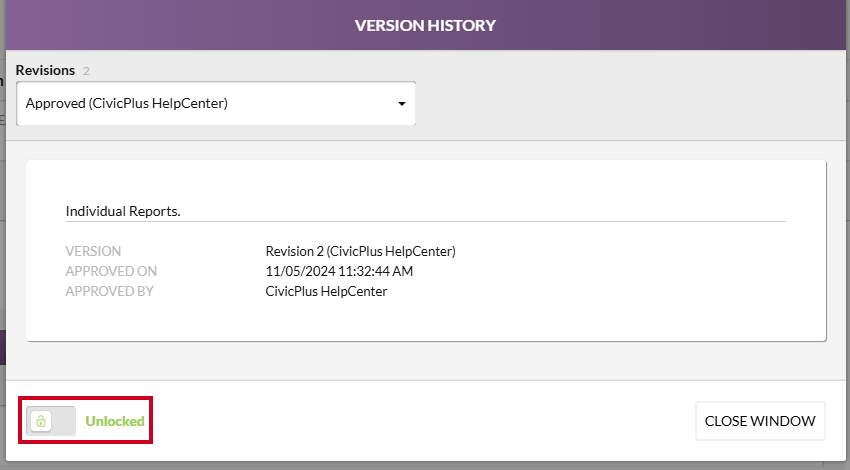Open the Revisions dropdown

pyautogui.click(x=216, y=104)
